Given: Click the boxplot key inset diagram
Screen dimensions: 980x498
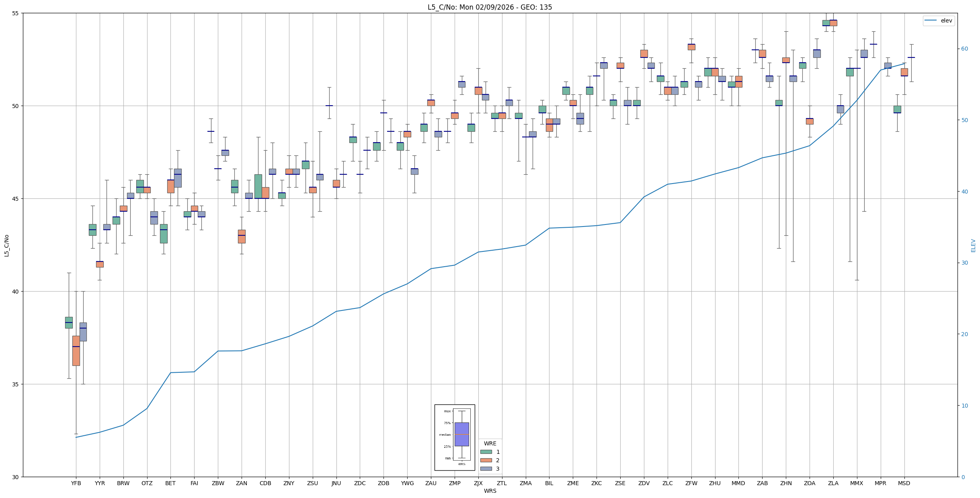Looking at the screenshot, I should tap(455, 437).
